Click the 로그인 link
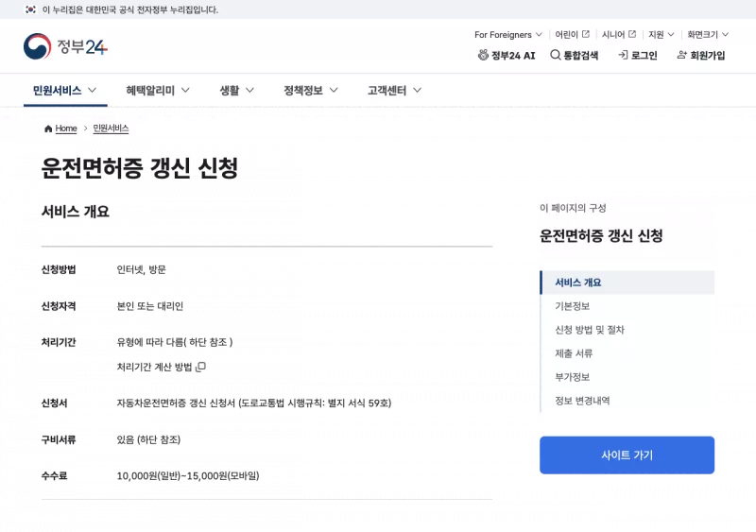 637,55
